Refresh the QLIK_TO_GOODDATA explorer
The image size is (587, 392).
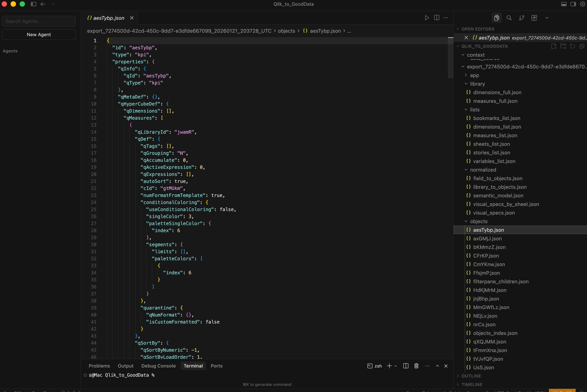[x=572, y=46]
